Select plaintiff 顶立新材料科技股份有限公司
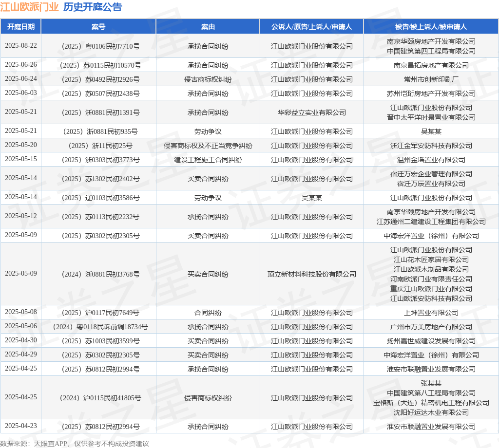This screenshot has height=448, width=499. [x=312, y=274]
